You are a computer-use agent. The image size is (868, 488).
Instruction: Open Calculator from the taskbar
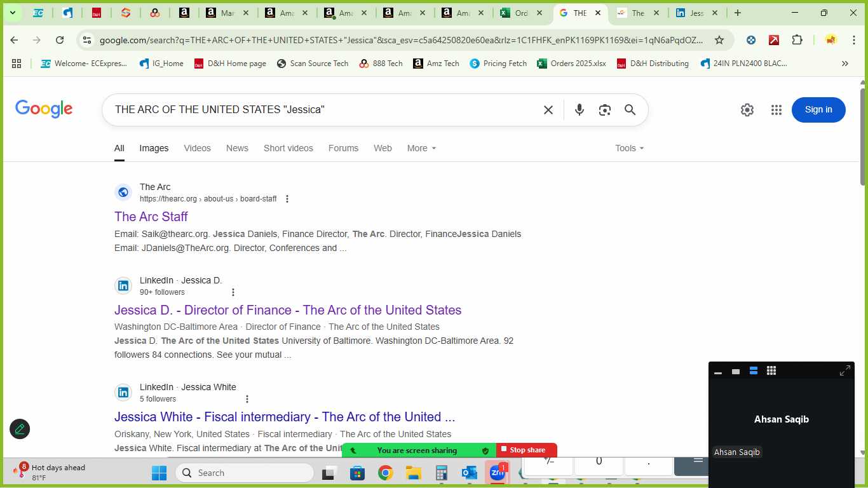(x=442, y=473)
